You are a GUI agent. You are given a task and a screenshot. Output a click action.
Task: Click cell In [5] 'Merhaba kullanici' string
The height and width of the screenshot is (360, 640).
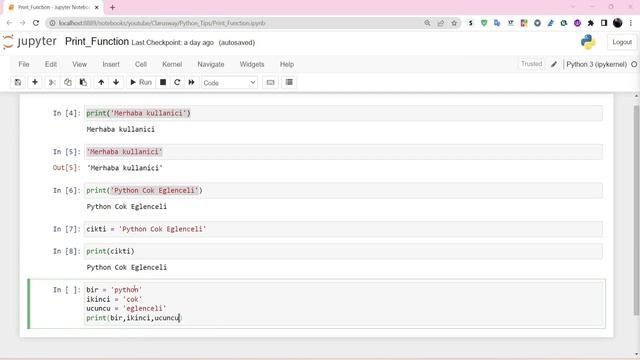(x=343, y=152)
